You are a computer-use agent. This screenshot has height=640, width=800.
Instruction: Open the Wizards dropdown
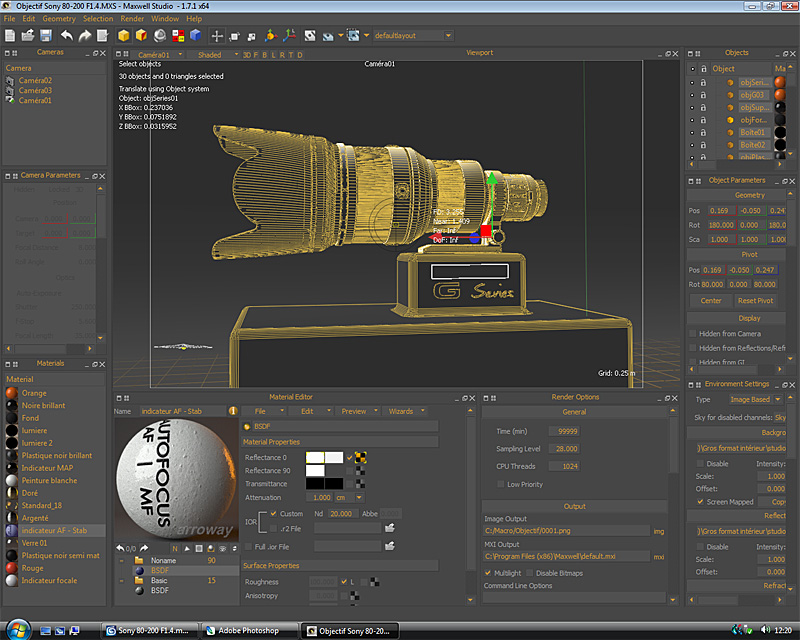point(404,411)
